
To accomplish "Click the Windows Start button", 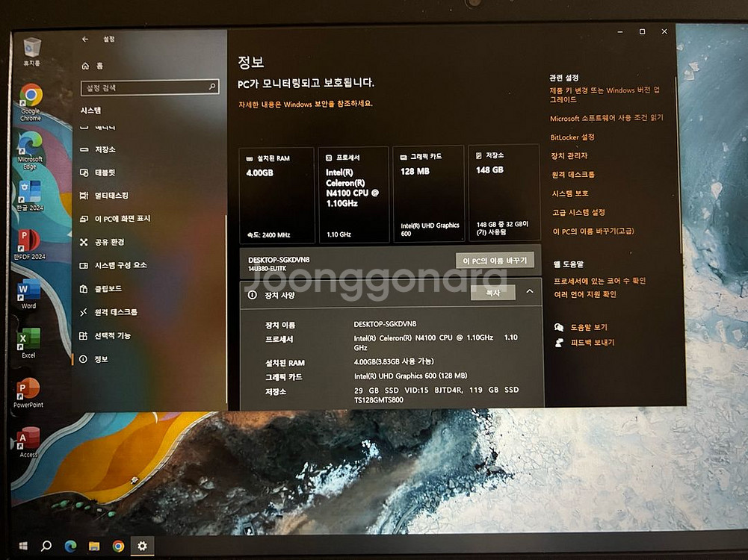I will point(22,546).
